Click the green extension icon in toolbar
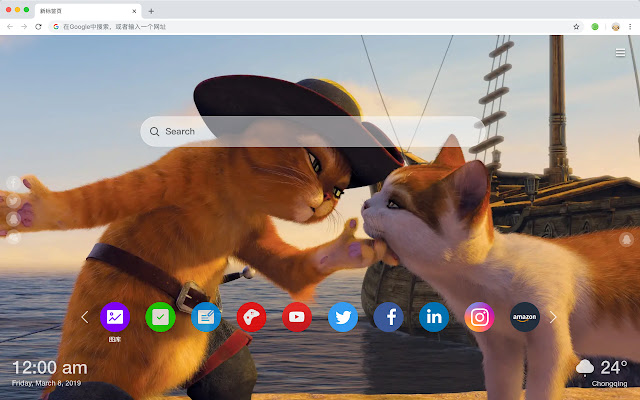640x400 pixels. pyautogui.click(x=595, y=27)
